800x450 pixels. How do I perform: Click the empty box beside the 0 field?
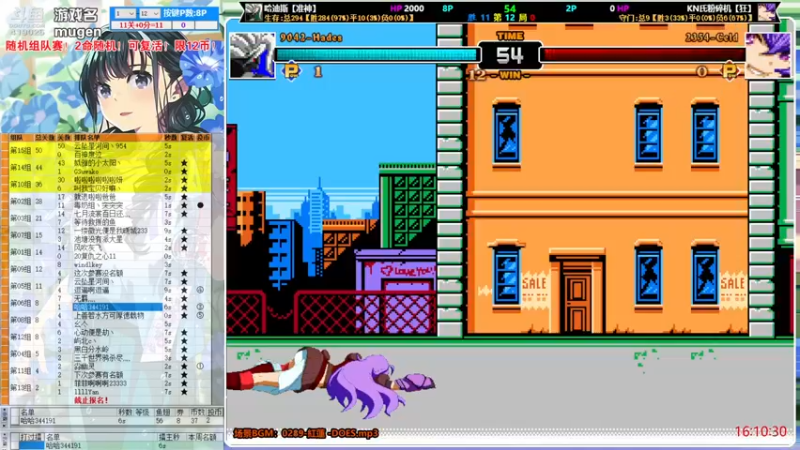[206, 25]
